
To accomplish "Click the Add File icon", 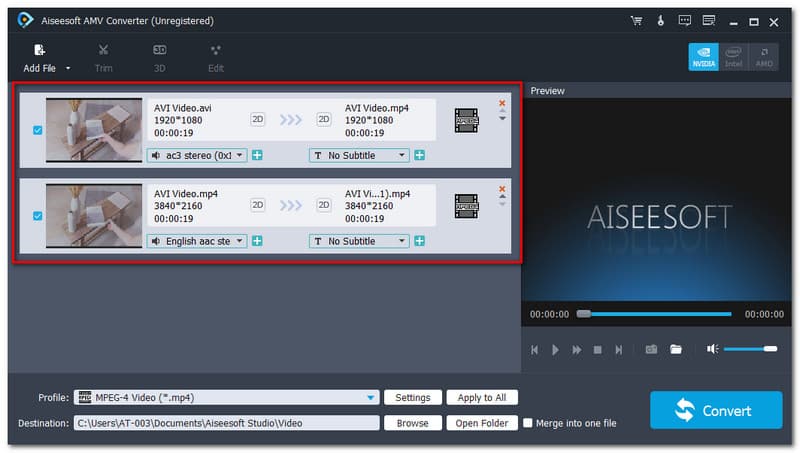I will (x=39, y=50).
